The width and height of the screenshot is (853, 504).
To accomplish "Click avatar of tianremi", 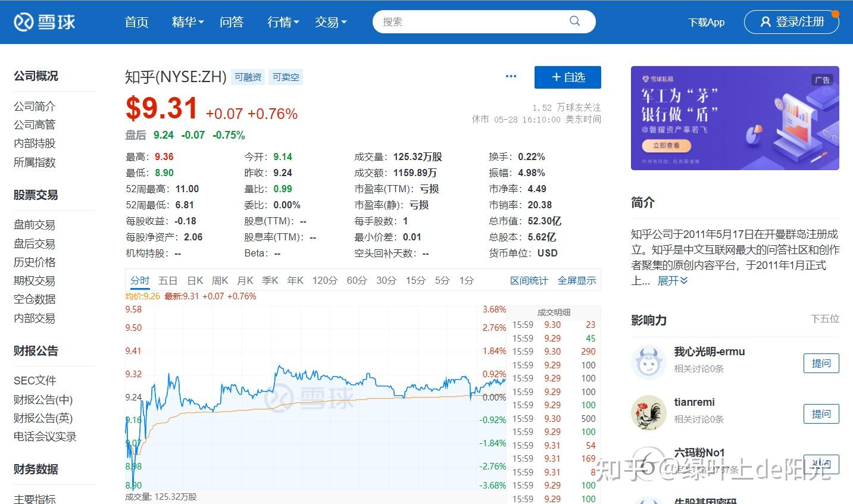I will 648,413.
